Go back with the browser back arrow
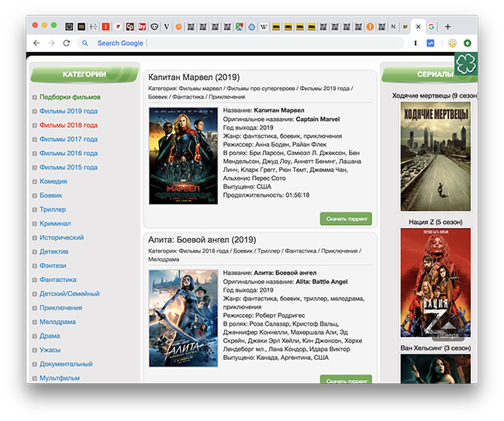The width and height of the screenshot is (504, 421). pyautogui.click(x=36, y=43)
